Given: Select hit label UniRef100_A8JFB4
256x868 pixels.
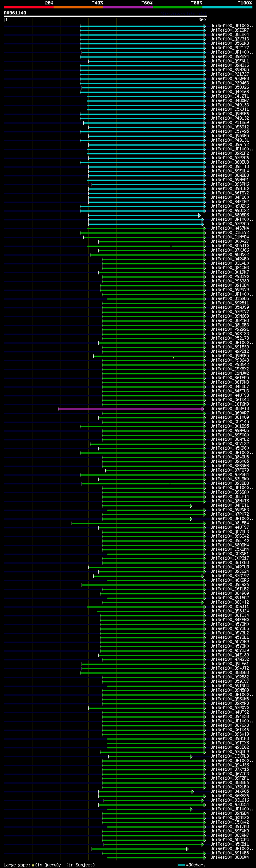Looking at the screenshot, I should [230, 523].
